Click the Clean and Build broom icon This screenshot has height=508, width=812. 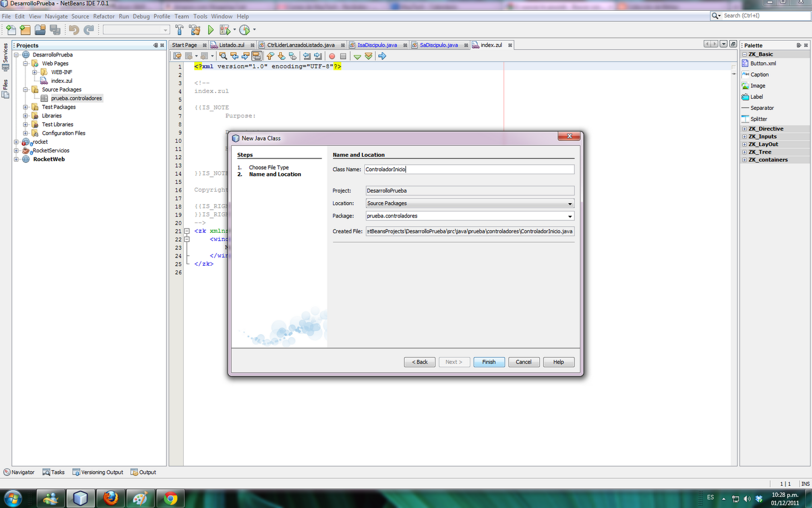(x=194, y=30)
